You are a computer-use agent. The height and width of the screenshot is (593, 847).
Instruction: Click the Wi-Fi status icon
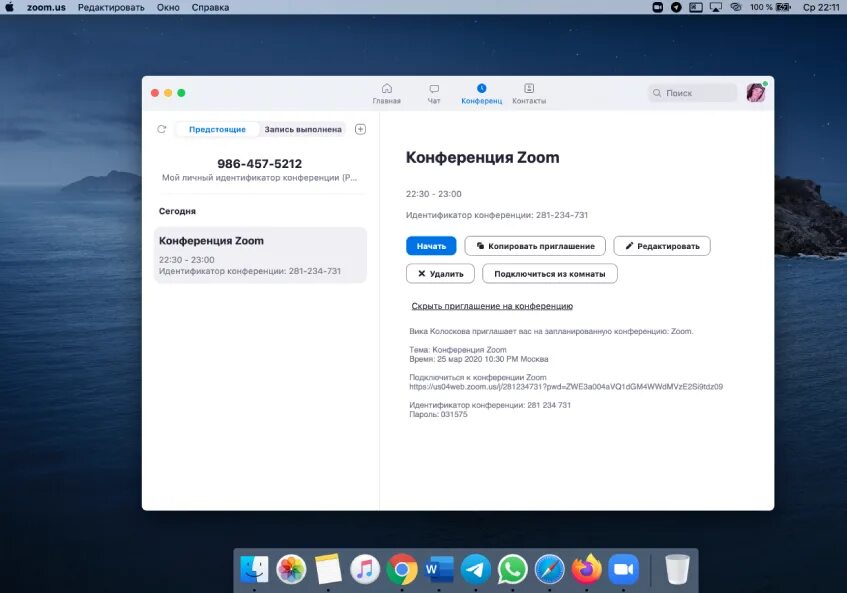736,7
